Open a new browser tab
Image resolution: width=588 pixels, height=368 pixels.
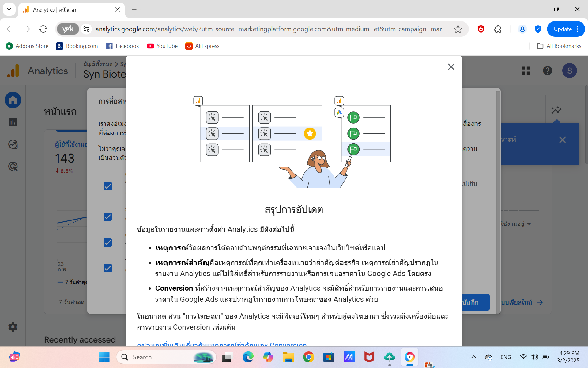click(134, 9)
